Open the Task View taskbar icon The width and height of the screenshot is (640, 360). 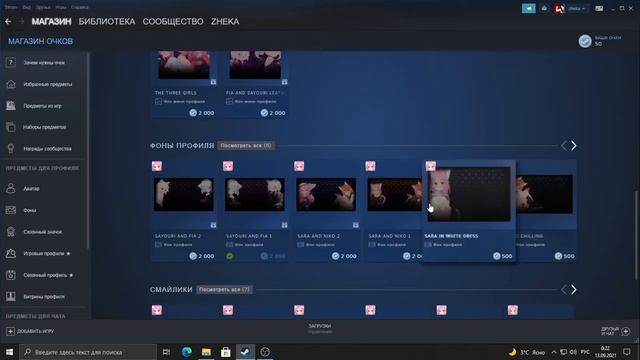tap(166, 352)
